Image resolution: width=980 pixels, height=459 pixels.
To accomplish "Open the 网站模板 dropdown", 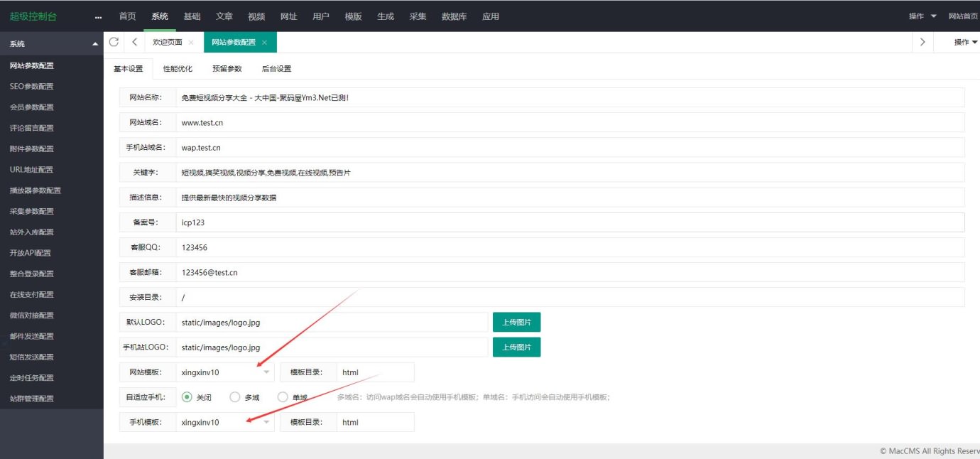I will [x=225, y=372].
